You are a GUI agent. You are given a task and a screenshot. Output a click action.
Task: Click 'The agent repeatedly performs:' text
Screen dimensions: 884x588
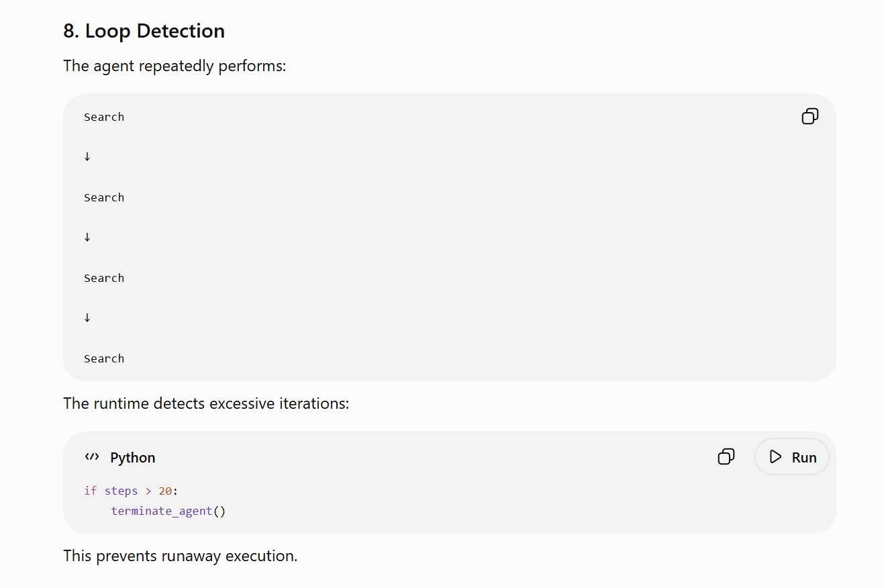tap(175, 66)
